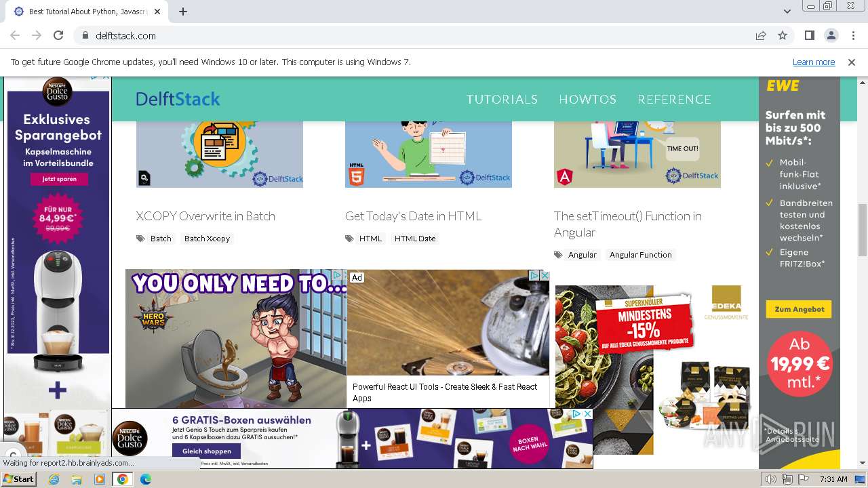The height and width of the screenshot is (488, 868).
Task: Click the network tray icon
Action: click(787, 479)
